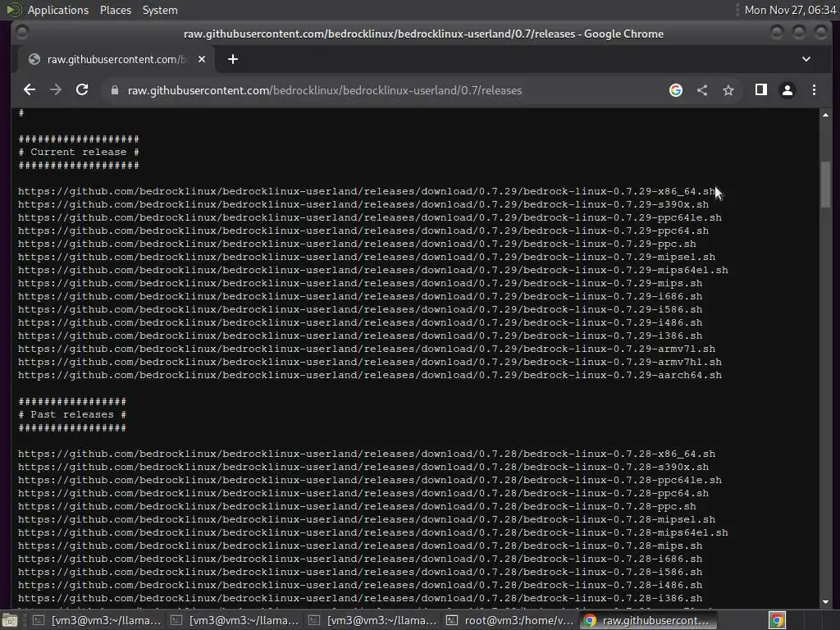The image size is (840, 630).
Task: Click the show desktop icon in taskbar
Action: pos(10,621)
